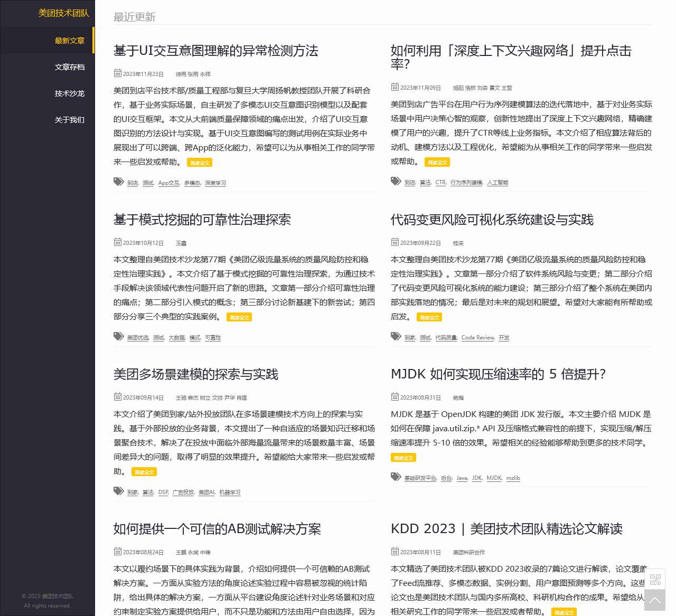676x616 pixels.
Task: Open article MJDK 如何实现压缩速率的 5 倍提升
Action: point(498,374)
